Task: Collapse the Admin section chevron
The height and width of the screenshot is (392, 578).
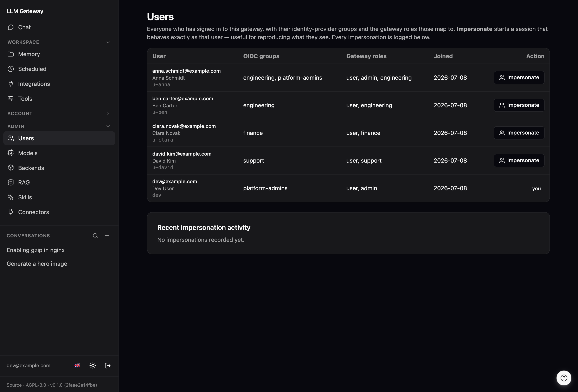Action: pyautogui.click(x=108, y=126)
